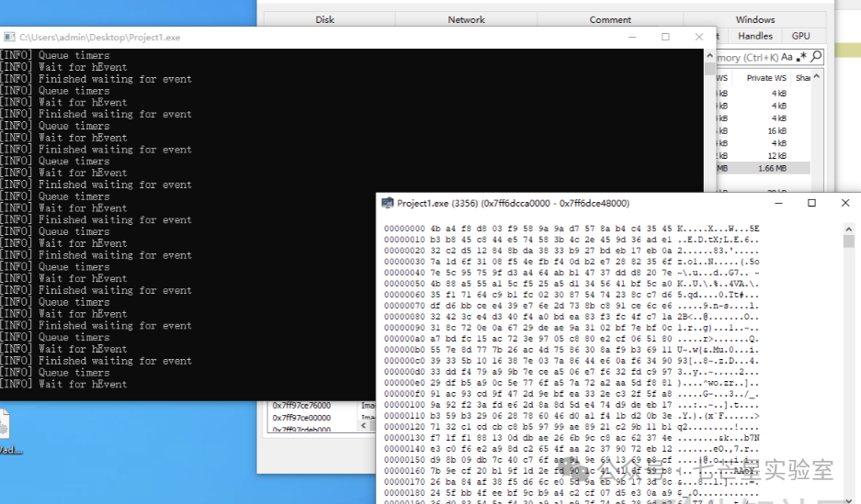861x504 pixels.
Task: Select hex row at offset 000000c0
Action: click(x=571, y=361)
